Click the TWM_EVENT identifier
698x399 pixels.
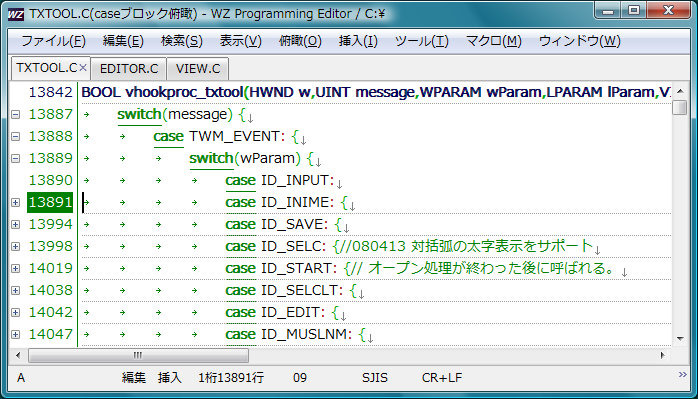(x=235, y=136)
